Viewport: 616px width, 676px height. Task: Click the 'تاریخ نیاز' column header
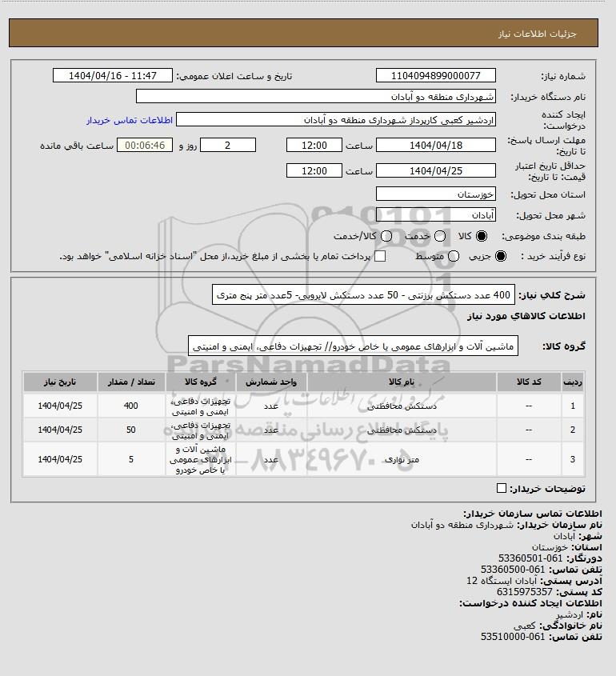[x=60, y=382]
